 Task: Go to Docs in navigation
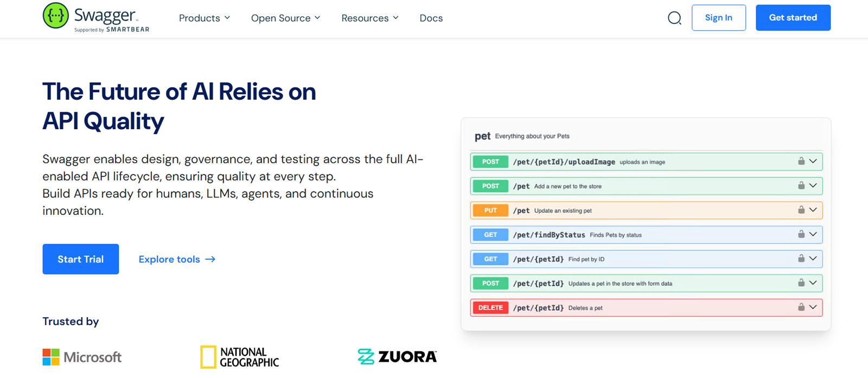pos(431,18)
